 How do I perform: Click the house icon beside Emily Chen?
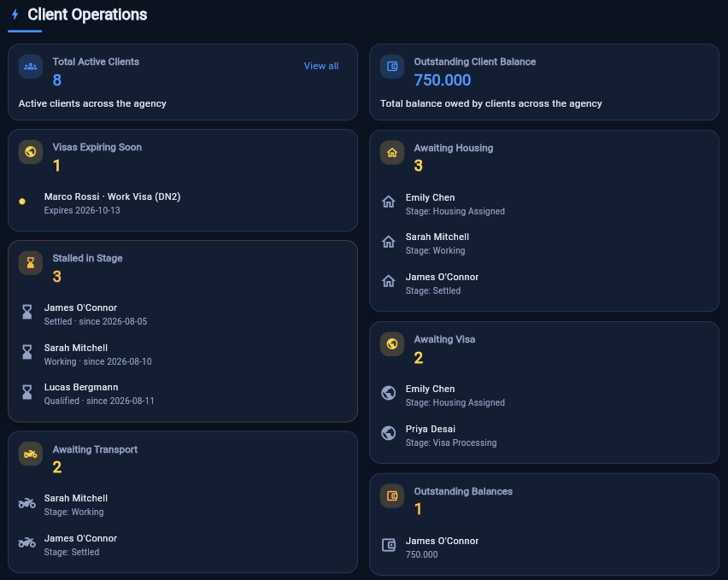pyautogui.click(x=389, y=202)
